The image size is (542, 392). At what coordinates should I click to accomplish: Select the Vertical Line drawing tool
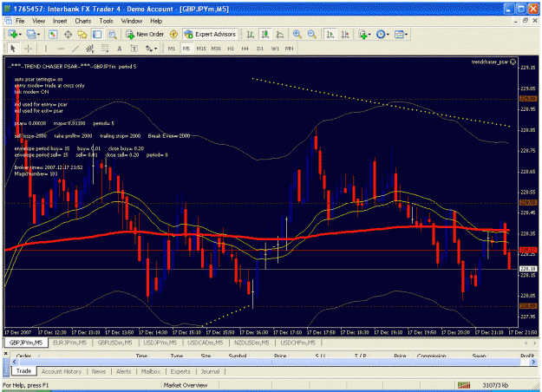pos(46,49)
